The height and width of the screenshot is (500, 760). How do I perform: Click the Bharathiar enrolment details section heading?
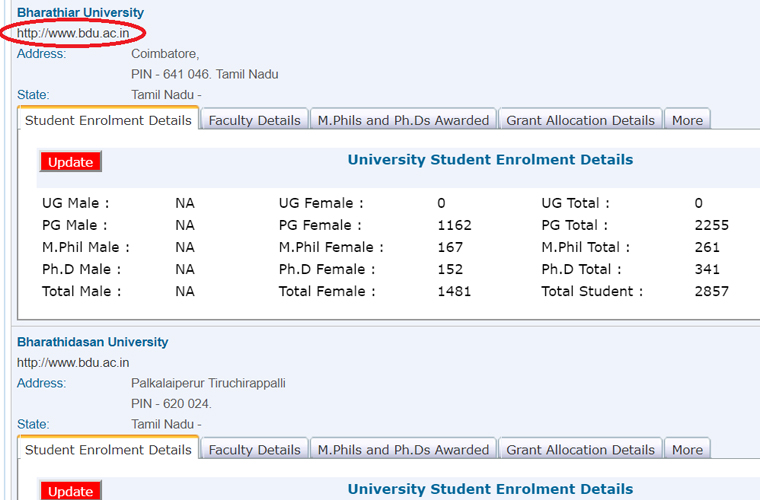[491, 160]
